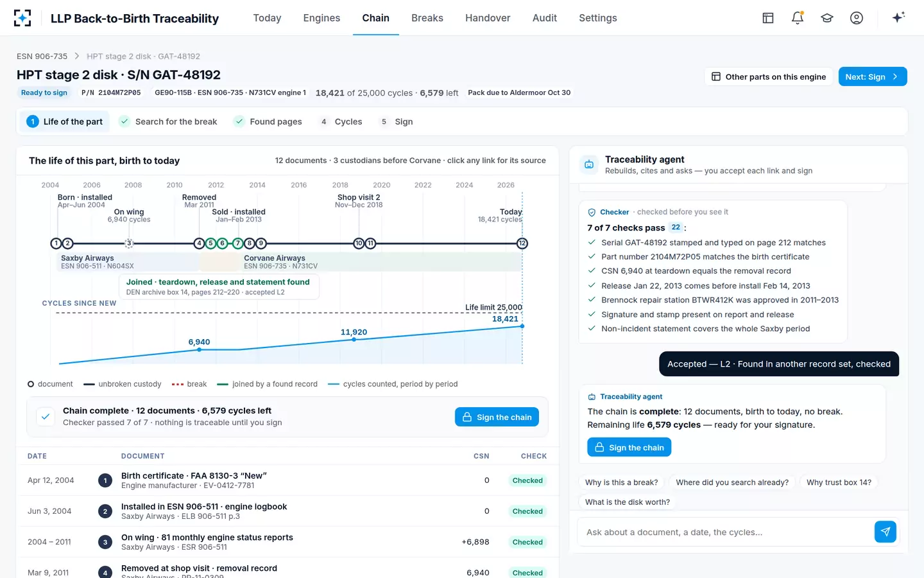Go to the Audit tab
The width and height of the screenshot is (924, 578).
coord(545,18)
